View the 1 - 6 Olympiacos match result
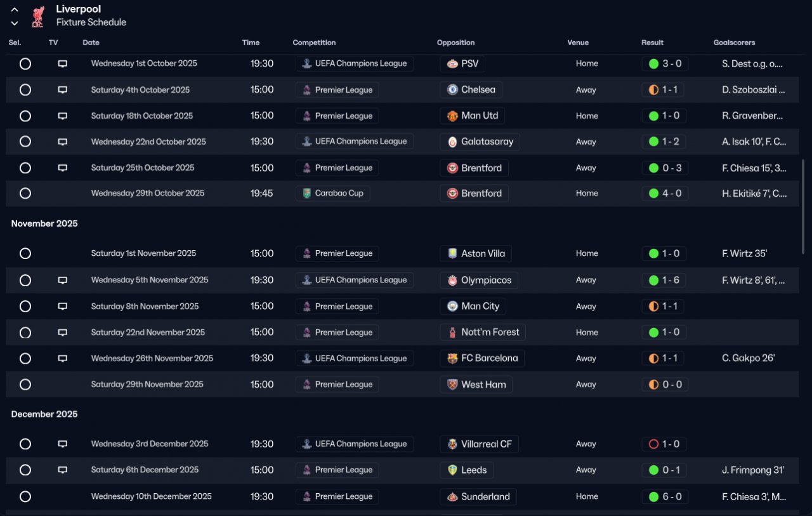This screenshot has height=516, width=812. [665, 280]
